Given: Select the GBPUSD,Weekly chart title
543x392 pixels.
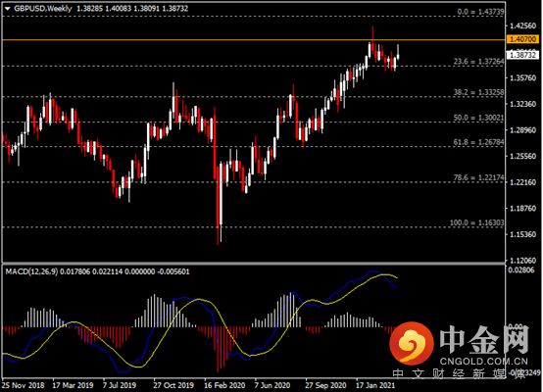Looking at the screenshot, I should pyautogui.click(x=43, y=8).
